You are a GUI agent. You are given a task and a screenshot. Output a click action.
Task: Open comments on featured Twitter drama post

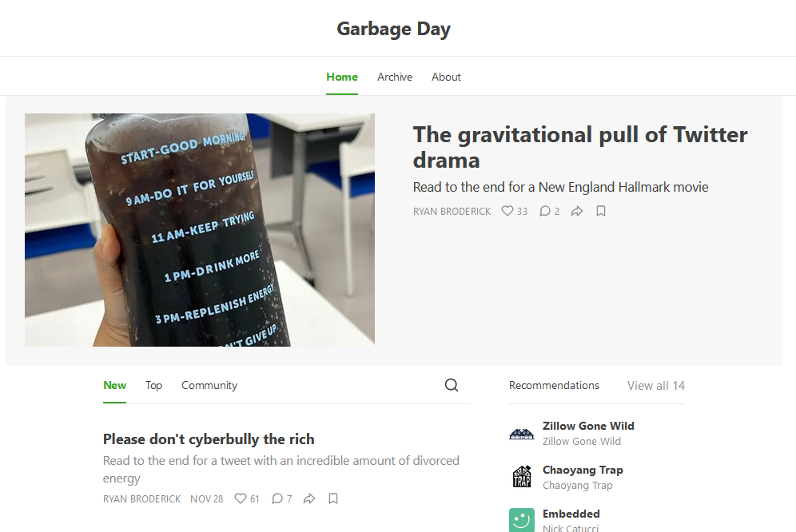tap(549, 211)
